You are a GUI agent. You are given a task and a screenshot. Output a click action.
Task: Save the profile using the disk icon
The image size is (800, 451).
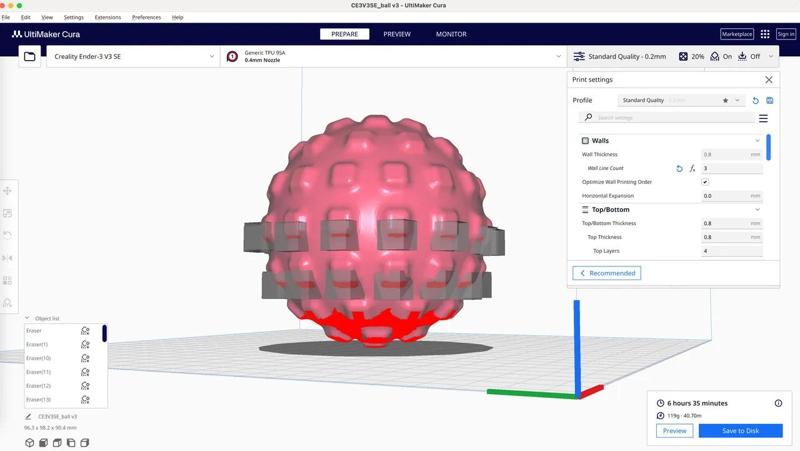[x=769, y=101]
